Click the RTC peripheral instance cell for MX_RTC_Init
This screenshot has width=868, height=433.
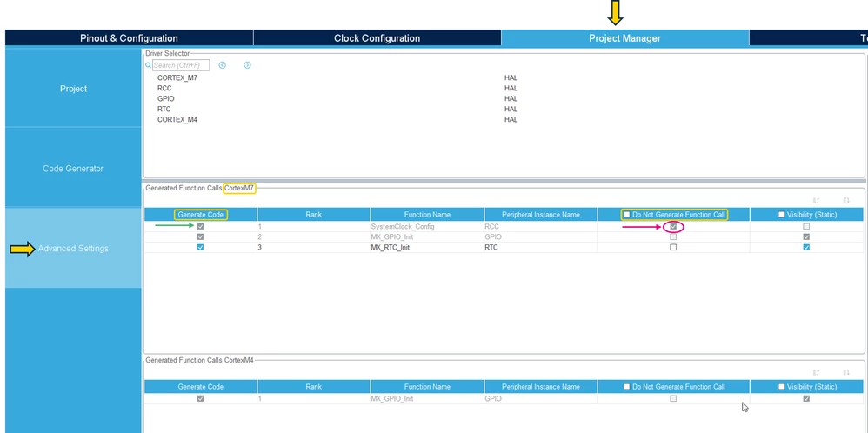pos(541,248)
